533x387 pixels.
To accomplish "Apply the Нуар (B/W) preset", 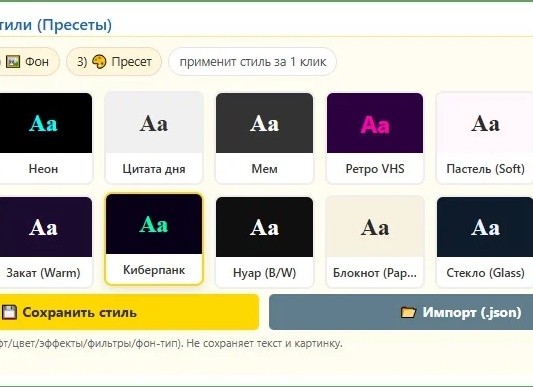I will (264, 242).
